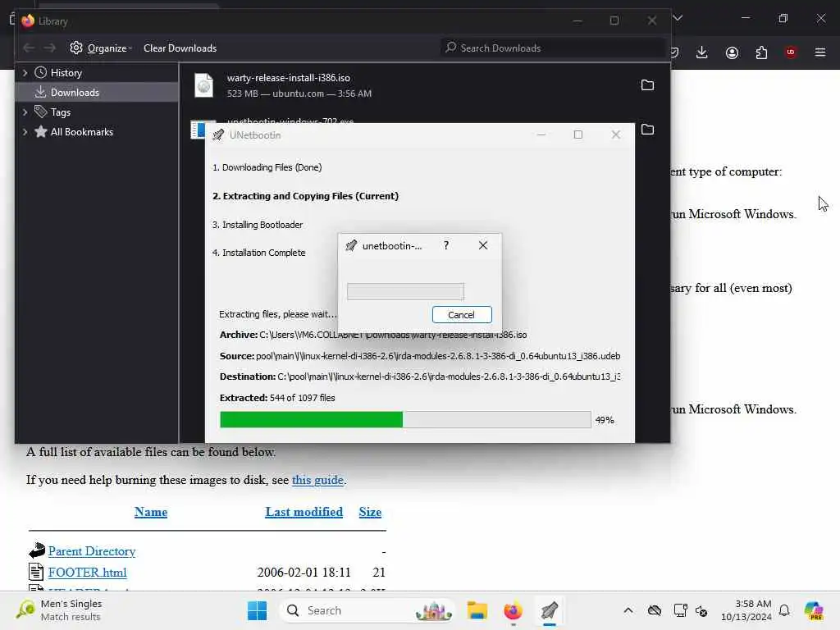Expand the History tree item

click(25, 73)
